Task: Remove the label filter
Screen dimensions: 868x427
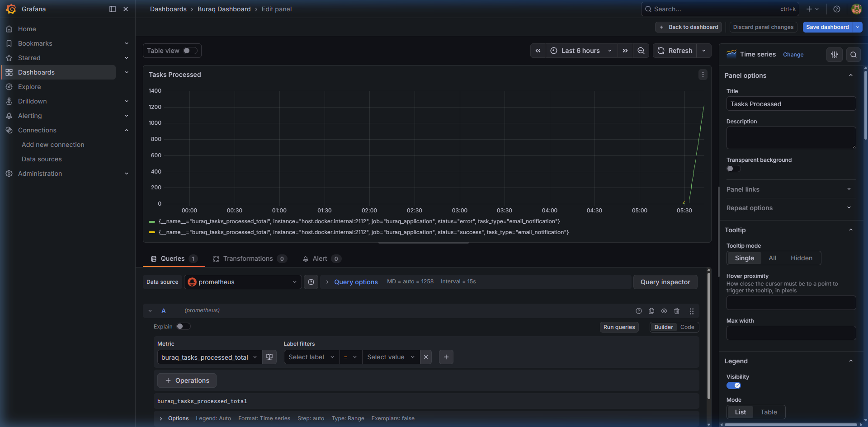Action: point(426,357)
